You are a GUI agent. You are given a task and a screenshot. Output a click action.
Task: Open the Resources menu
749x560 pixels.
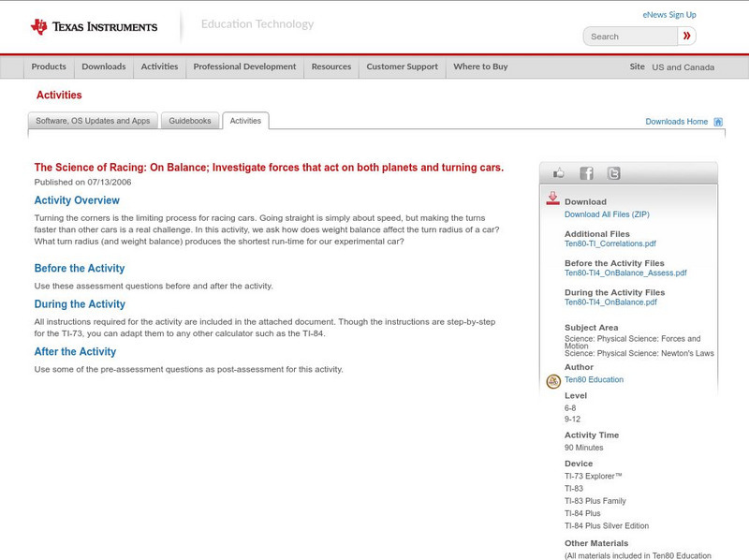click(331, 66)
